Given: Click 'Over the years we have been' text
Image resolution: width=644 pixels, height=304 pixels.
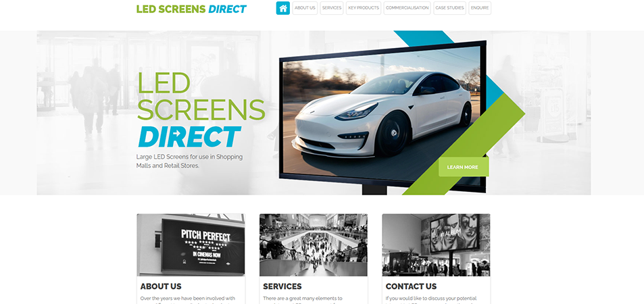Looking at the screenshot, I should [188, 299].
